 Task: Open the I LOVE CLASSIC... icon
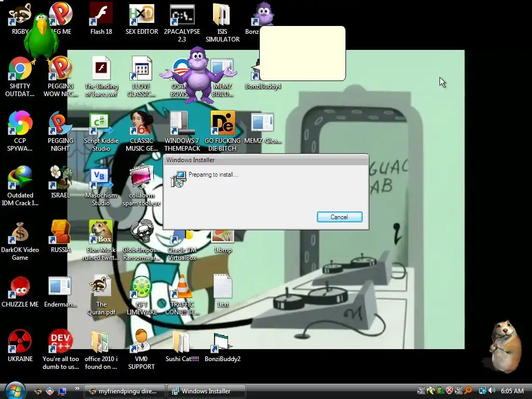[x=141, y=77]
